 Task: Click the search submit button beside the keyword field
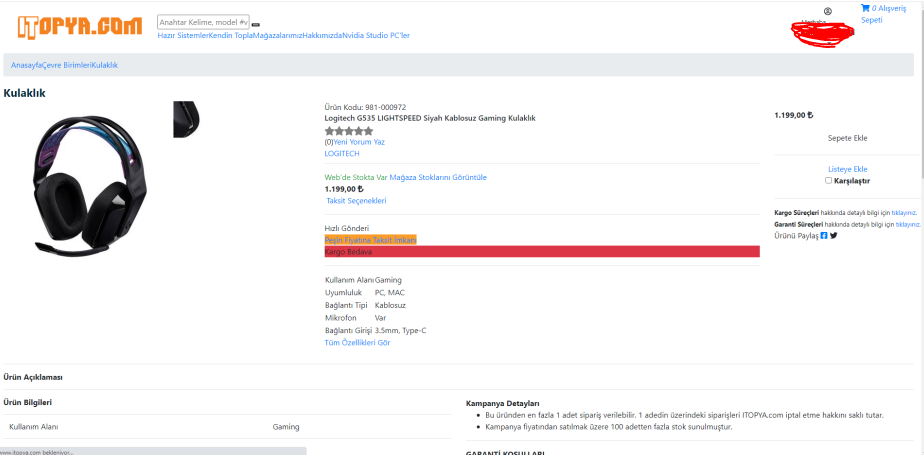(x=256, y=25)
